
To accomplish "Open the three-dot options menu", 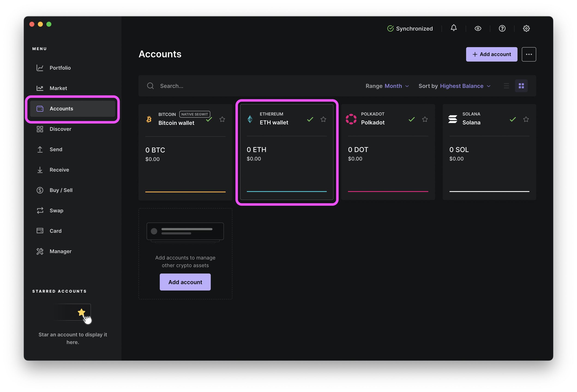I will tap(529, 54).
